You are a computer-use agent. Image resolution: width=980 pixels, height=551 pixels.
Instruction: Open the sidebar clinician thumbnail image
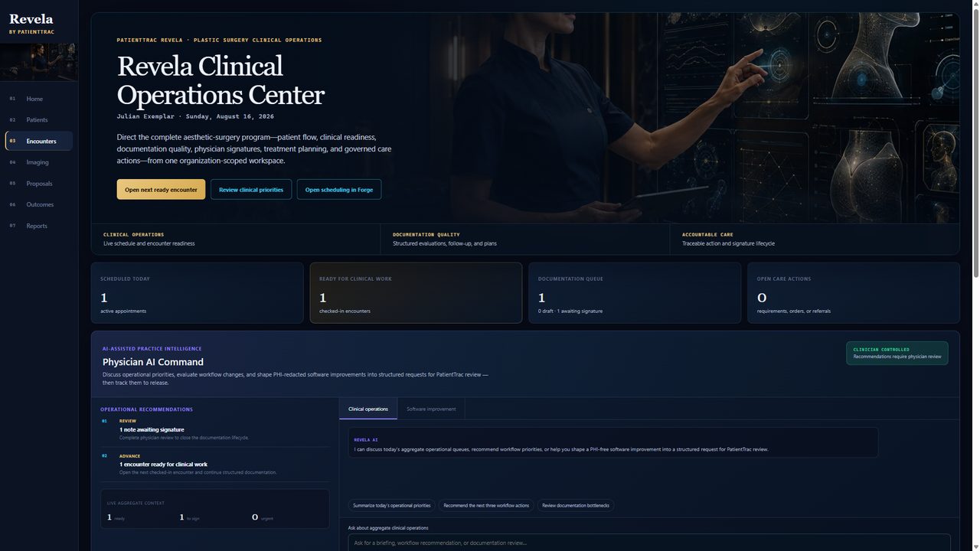tap(38, 62)
